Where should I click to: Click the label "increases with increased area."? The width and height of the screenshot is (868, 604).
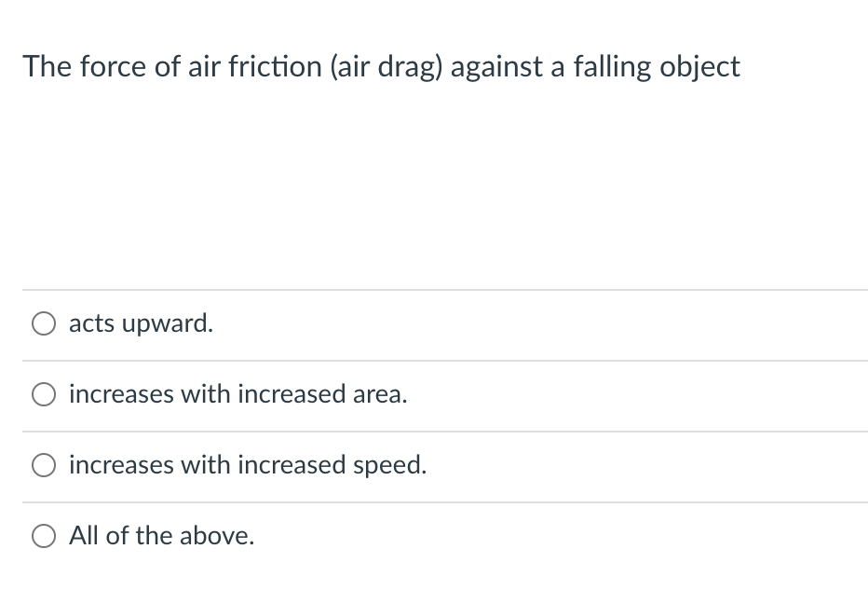tap(237, 393)
